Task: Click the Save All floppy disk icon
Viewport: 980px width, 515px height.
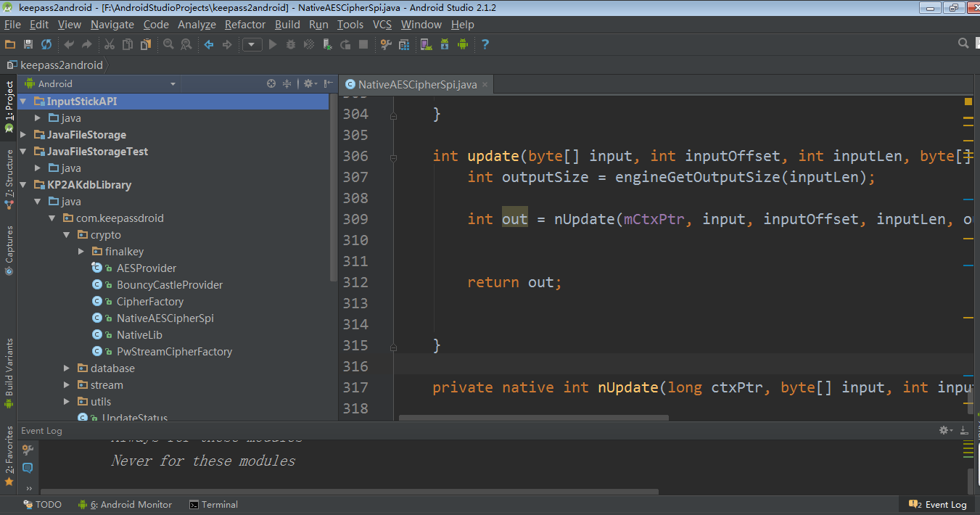Action: pyautogui.click(x=28, y=44)
